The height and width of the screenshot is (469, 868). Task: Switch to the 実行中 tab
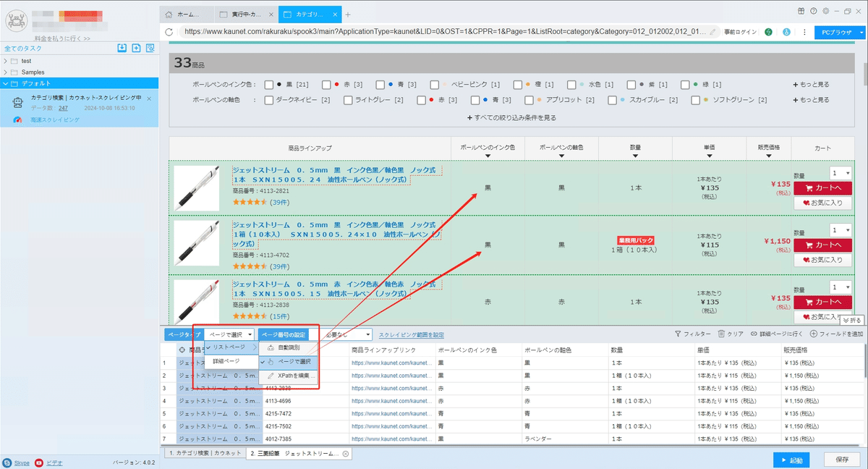point(247,14)
